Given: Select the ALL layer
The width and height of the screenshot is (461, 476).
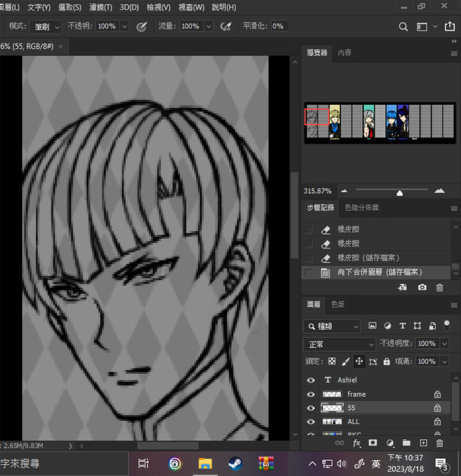Looking at the screenshot, I should click(x=376, y=422).
